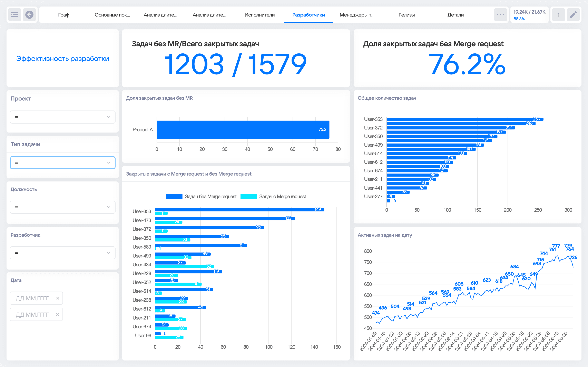Clear the first date field with X

[x=58, y=298]
